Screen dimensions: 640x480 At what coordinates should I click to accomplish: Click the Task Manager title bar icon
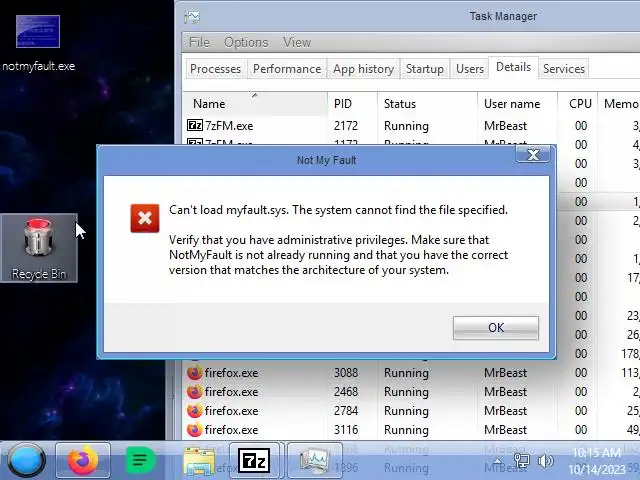(192, 17)
